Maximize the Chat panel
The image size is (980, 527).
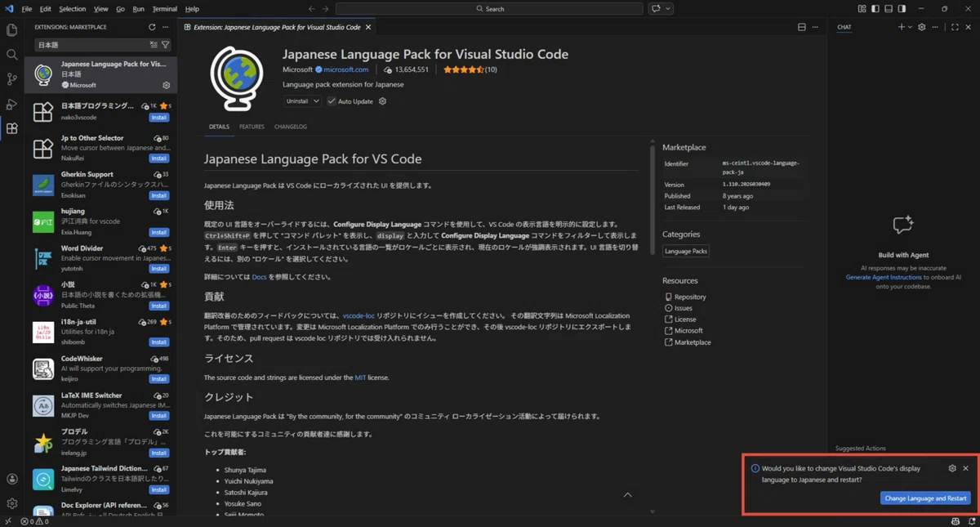pyautogui.click(x=955, y=27)
